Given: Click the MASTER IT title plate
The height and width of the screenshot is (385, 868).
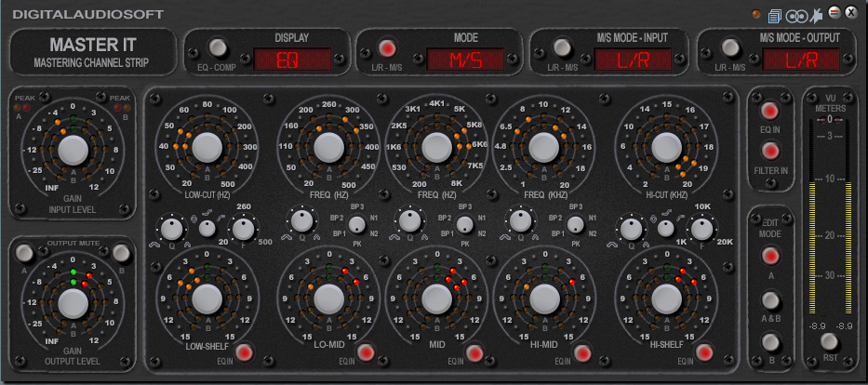Looking at the screenshot, I should pyautogui.click(x=92, y=52).
